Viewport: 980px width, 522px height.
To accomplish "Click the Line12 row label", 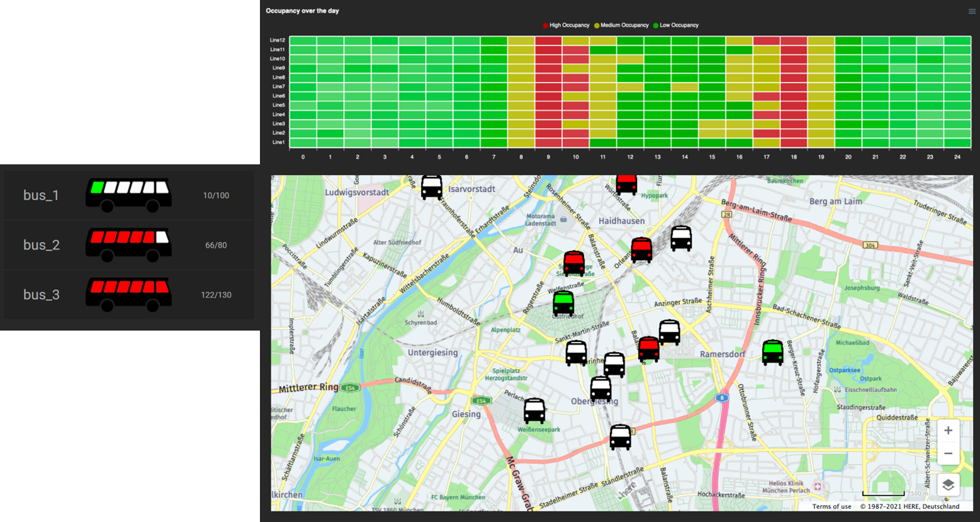I will click(278, 40).
